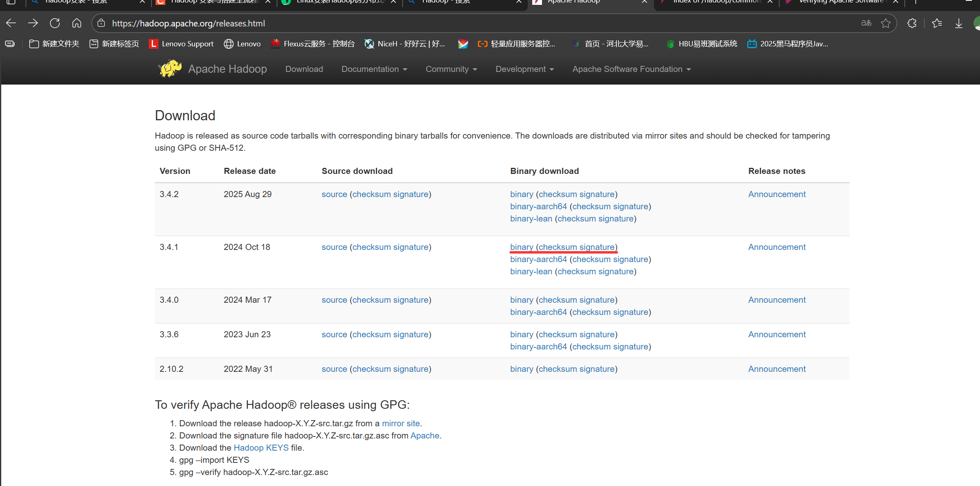The width and height of the screenshot is (980, 486).
Task: Open the NiceH 好好云 bookmark
Action: pyautogui.click(x=405, y=44)
